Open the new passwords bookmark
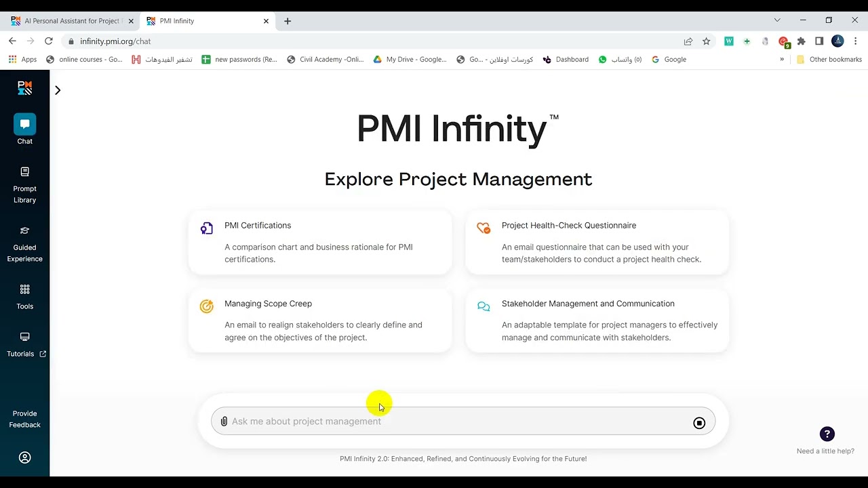This screenshot has width=868, height=488. 239,60
